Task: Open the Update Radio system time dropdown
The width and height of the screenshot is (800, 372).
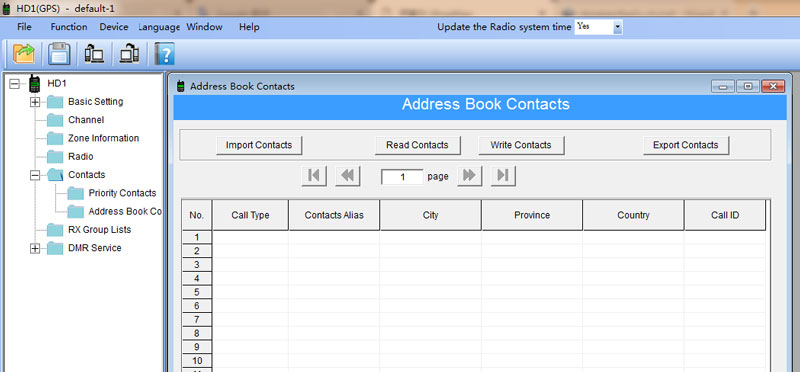Action: click(x=617, y=27)
